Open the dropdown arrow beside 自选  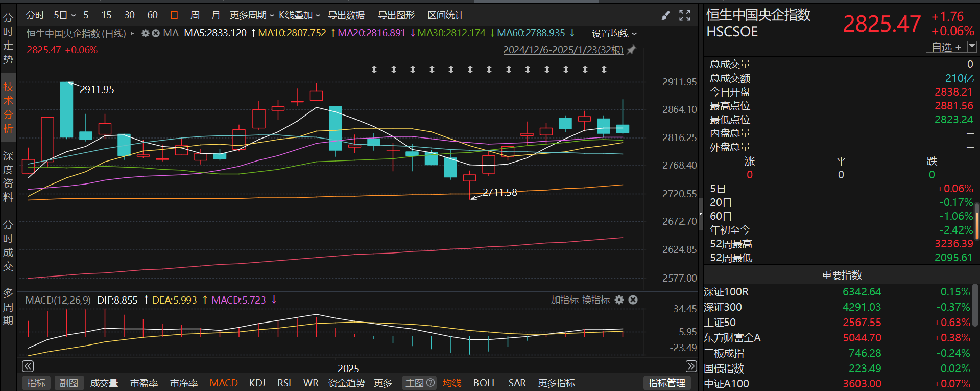point(972,47)
